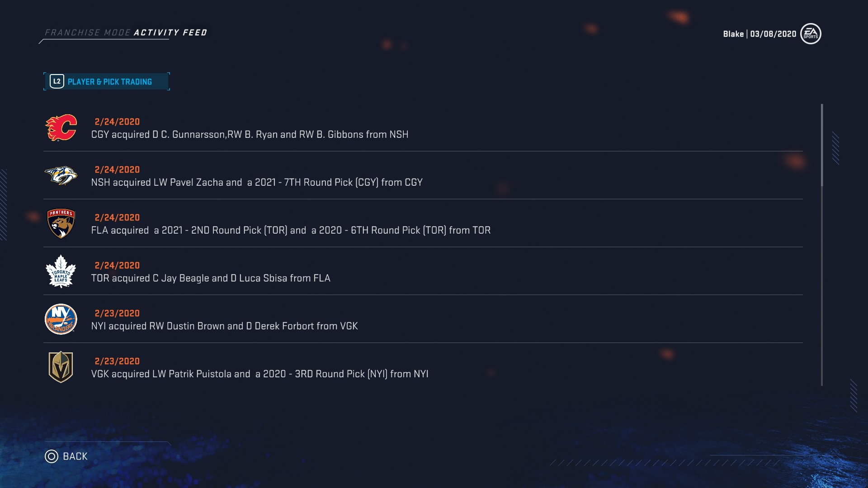Click the L2 trigger icon
Viewport: 868px width, 488px height.
point(57,81)
